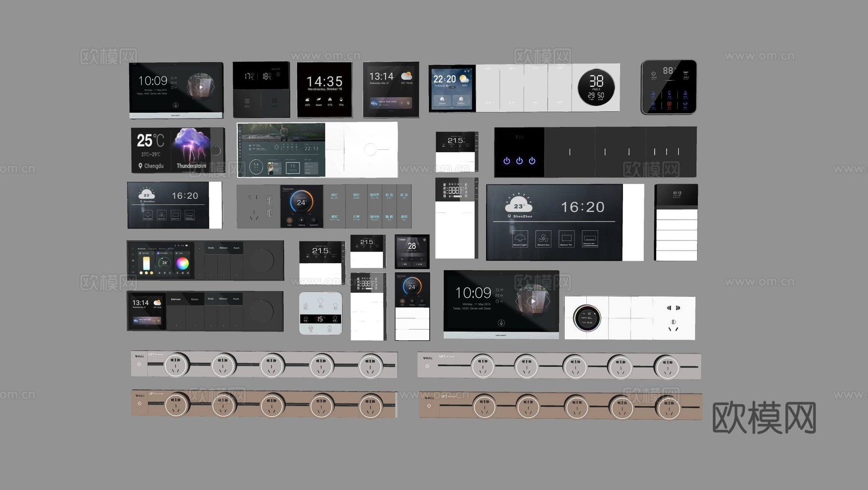Tap the five-hole socket on the white panel
The image size is (868, 490).
[674, 318]
